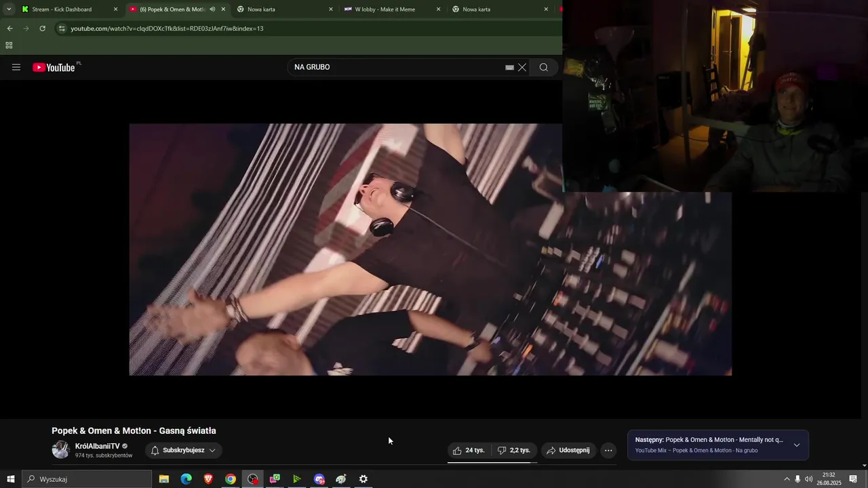Switch to Google Chrome in taskbar
Screen dimensions: 868x488
231,479
